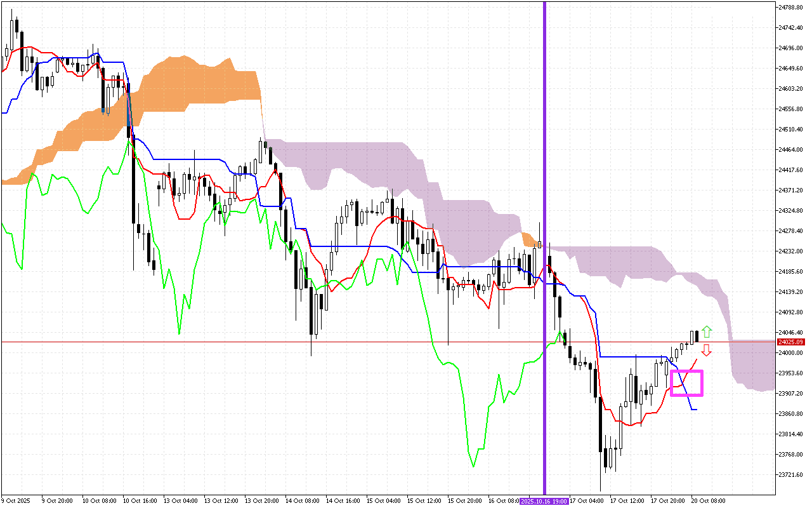Image resolution: width=812 pixels, height=508 pixels.
Task: Click the 23721.60 price axis label
Action: (x=790, y=474)
